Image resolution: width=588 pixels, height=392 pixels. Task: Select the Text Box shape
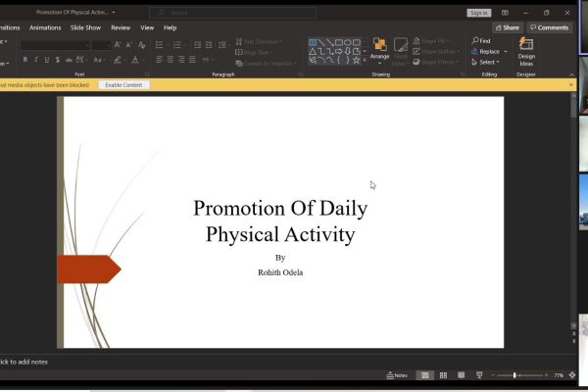(x=313, y=42)
